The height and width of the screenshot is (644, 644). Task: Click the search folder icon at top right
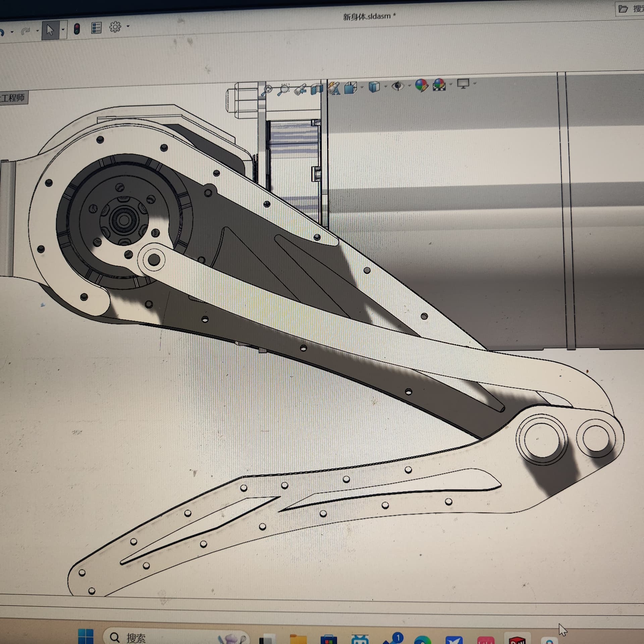(x=623, y=9)
